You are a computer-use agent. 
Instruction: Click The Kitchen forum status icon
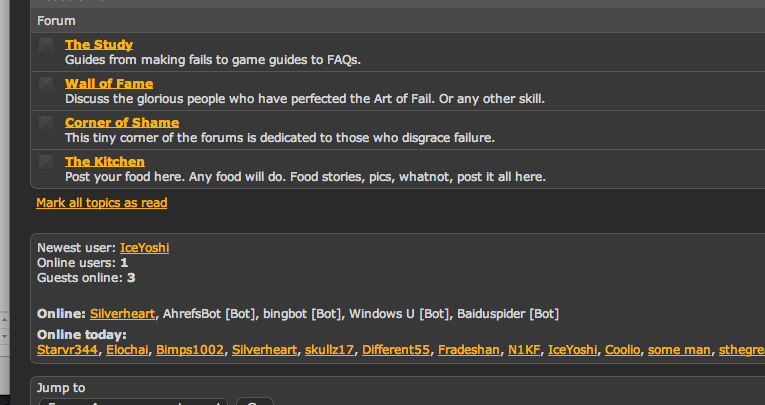tap(46, 162)
